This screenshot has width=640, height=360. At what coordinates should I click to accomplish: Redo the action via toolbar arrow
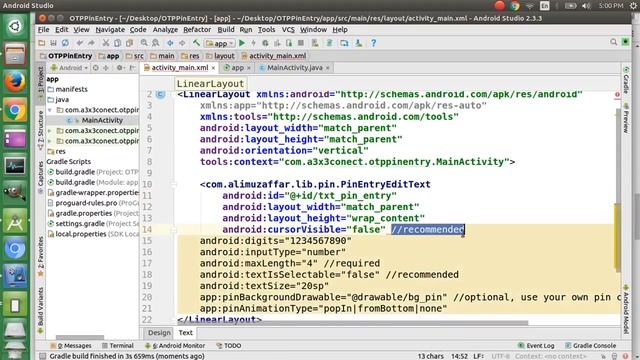[91, 43]
